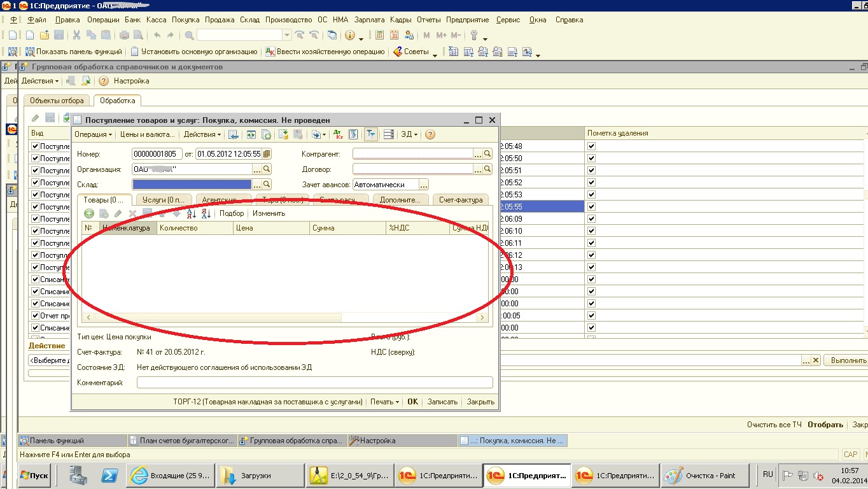This screenshot has height=489, width=868.
Task: Toggle Пометка удаления checkbox in 2:06:09 row
Action: point(592,218)
